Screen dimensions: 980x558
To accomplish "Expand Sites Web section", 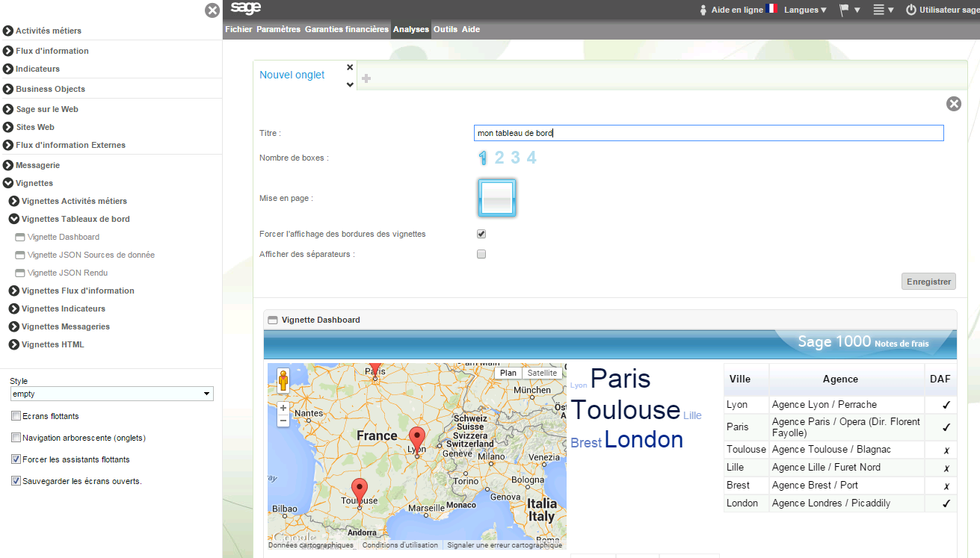I will click(8, 127).
